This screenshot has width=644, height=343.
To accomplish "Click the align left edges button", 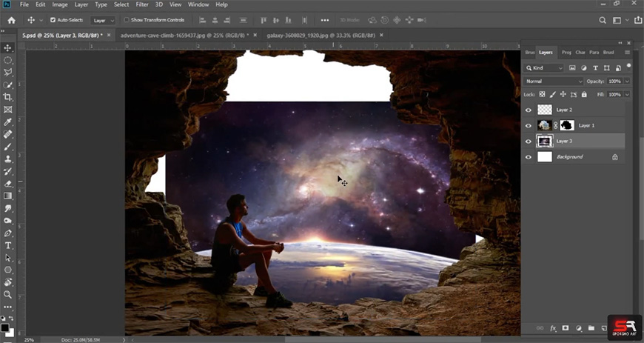I will coord(202,20).
